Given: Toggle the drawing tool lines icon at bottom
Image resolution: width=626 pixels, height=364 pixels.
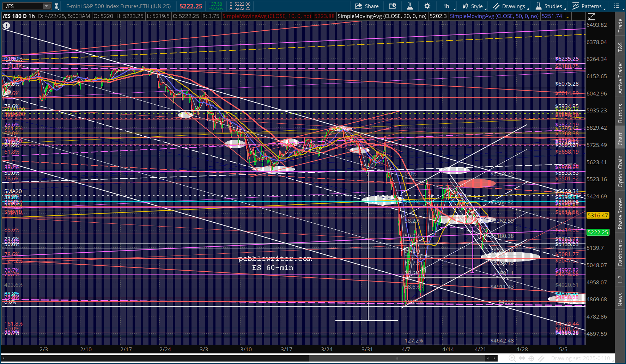Looking at the screenshot, I should point(541,358).
